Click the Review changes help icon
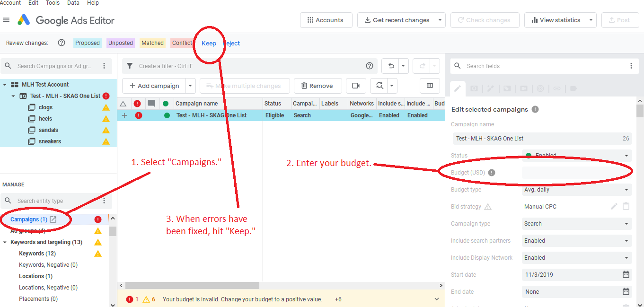This screenshot has height=307, width=644. 62,43
